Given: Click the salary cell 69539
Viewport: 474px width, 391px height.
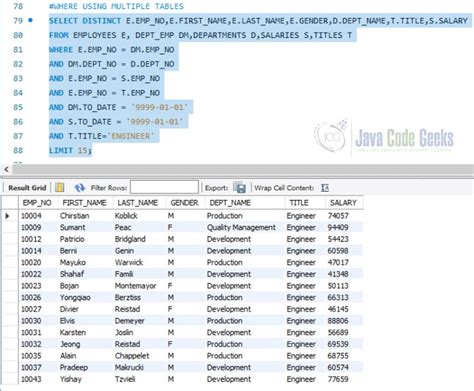Looking at the screenshot, I should point(338,344).
